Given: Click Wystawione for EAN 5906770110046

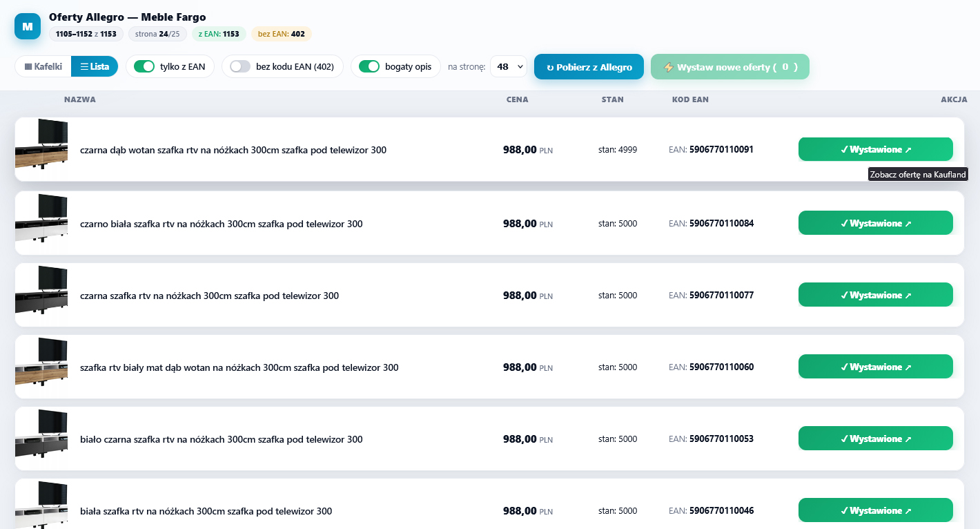Looking at the screenshot, I should [x=876, y=510].
